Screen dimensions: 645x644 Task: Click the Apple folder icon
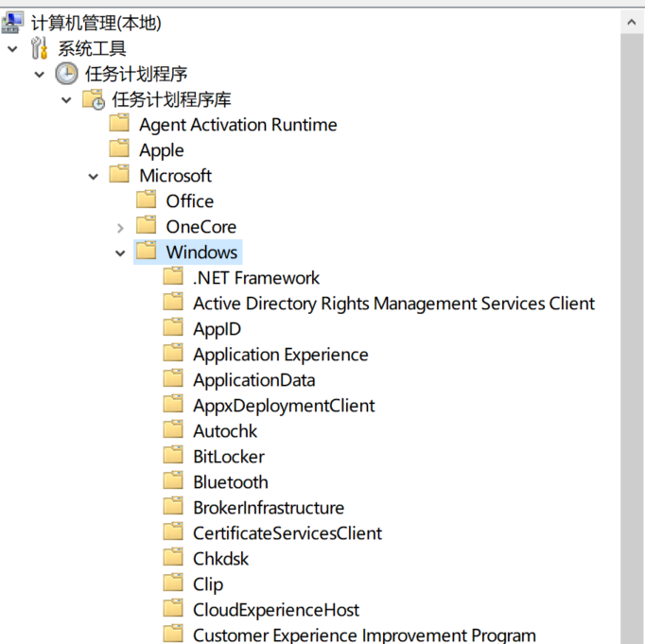click(119, 148)
